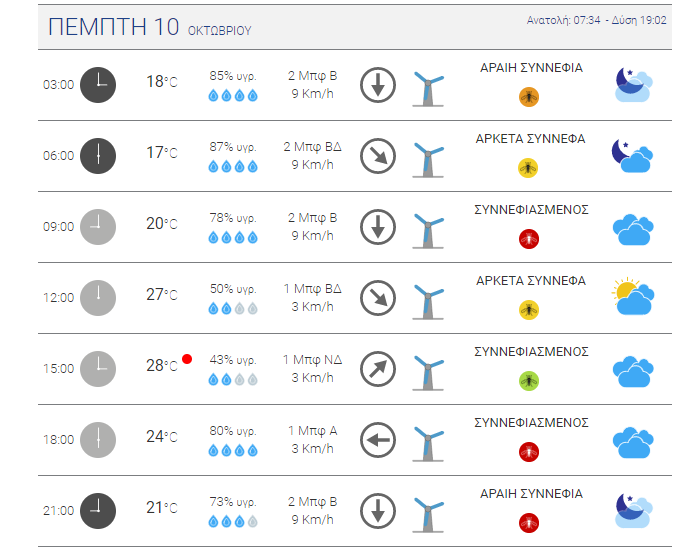Click the gray clock icon at 15:00
The height and width of the screenshot is (553, 688).
(98, 369)
